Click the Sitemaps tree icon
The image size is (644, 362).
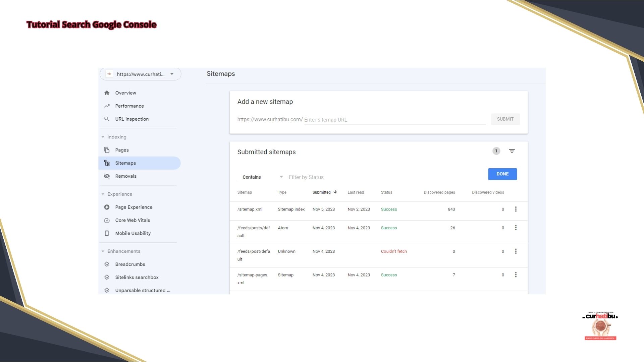point(107,163)
